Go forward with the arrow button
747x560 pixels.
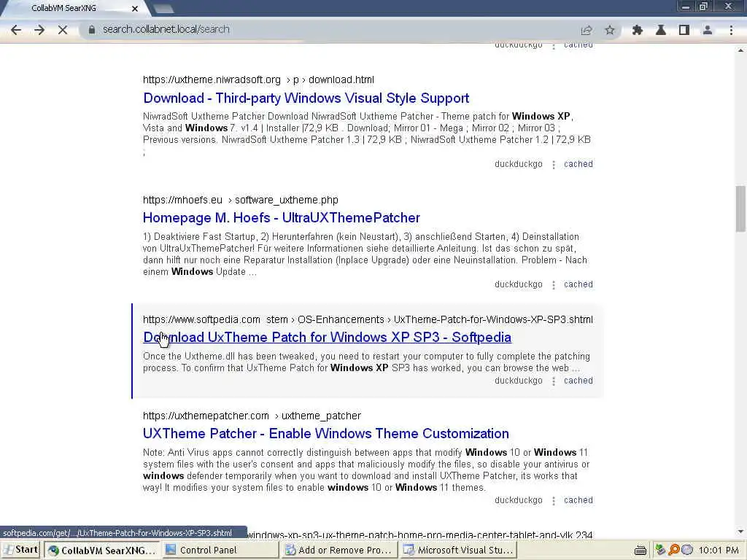pos(39,30)
